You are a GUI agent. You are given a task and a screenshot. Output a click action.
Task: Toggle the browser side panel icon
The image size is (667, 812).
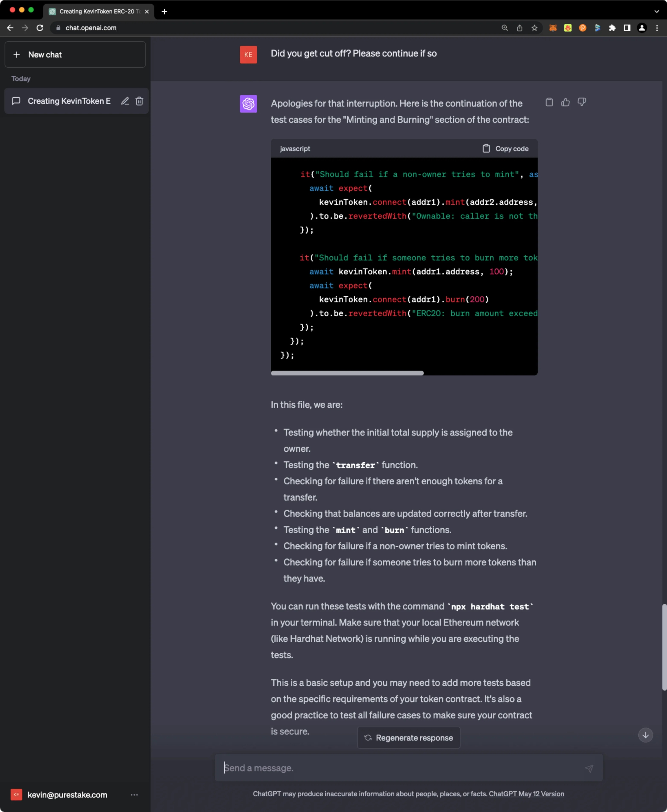point(627,28)
